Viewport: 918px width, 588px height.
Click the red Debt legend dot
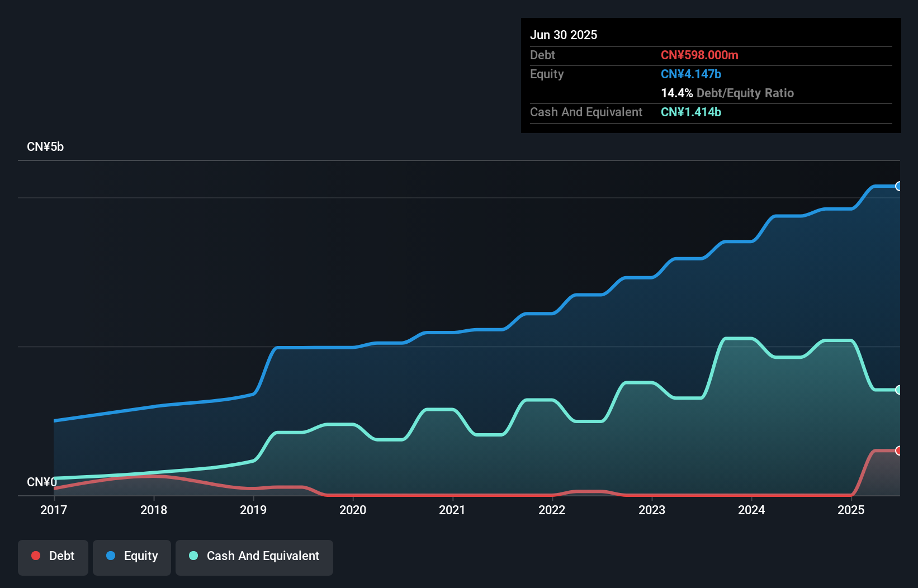[35, 556]
